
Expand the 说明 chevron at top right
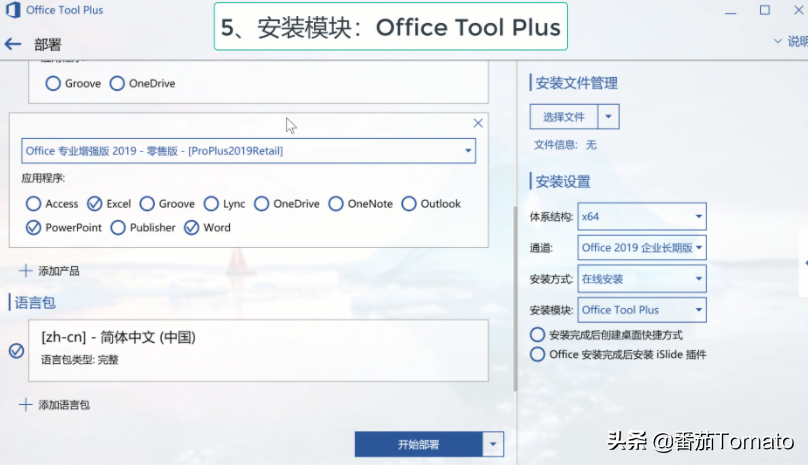(x=778, y=41)
